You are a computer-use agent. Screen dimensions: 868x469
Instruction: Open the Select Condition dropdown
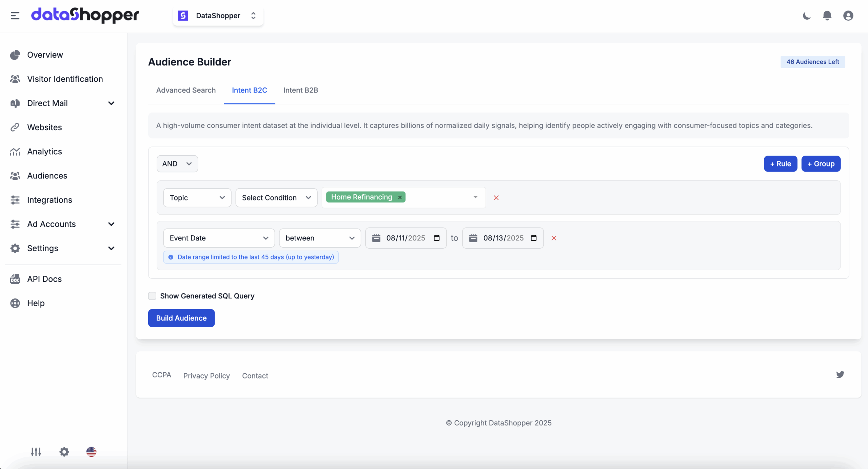(276, 198)
